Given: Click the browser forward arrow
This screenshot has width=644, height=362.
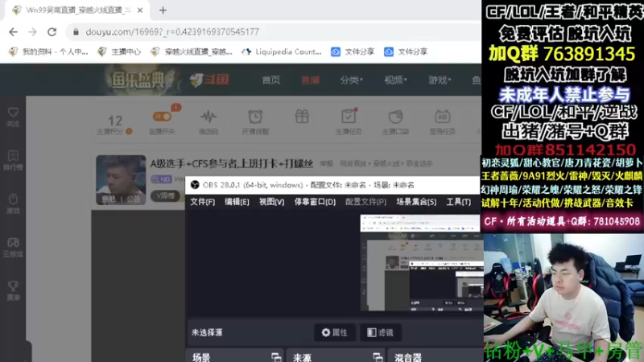Looking at the screenshot, I should pyautogui.click(x=32, y=31).
